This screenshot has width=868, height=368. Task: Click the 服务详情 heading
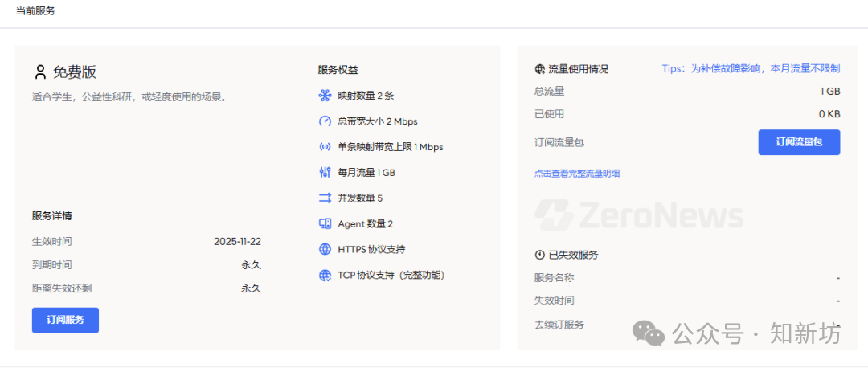click(x=52, y=216)
